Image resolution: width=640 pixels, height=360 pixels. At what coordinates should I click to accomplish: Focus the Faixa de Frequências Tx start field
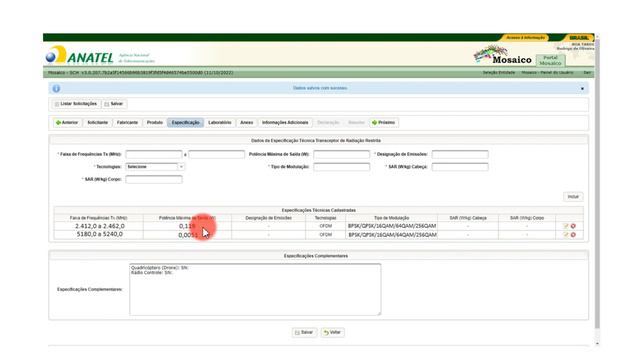pyautogui.click(x=153, y=154)
